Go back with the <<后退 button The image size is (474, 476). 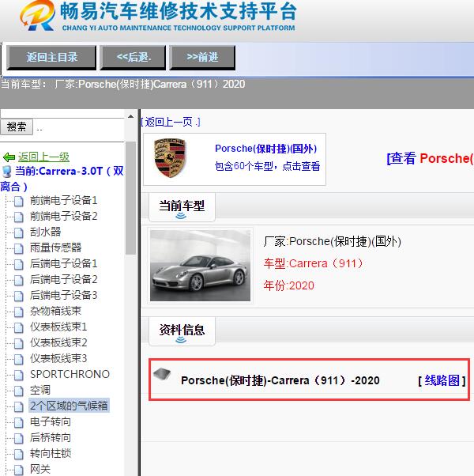tap(133, 58)
